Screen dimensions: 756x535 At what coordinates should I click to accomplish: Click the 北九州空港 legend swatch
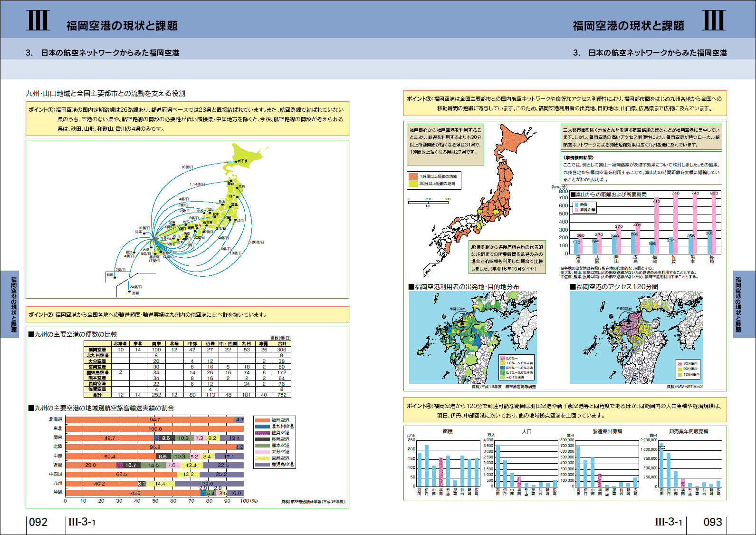262,427
